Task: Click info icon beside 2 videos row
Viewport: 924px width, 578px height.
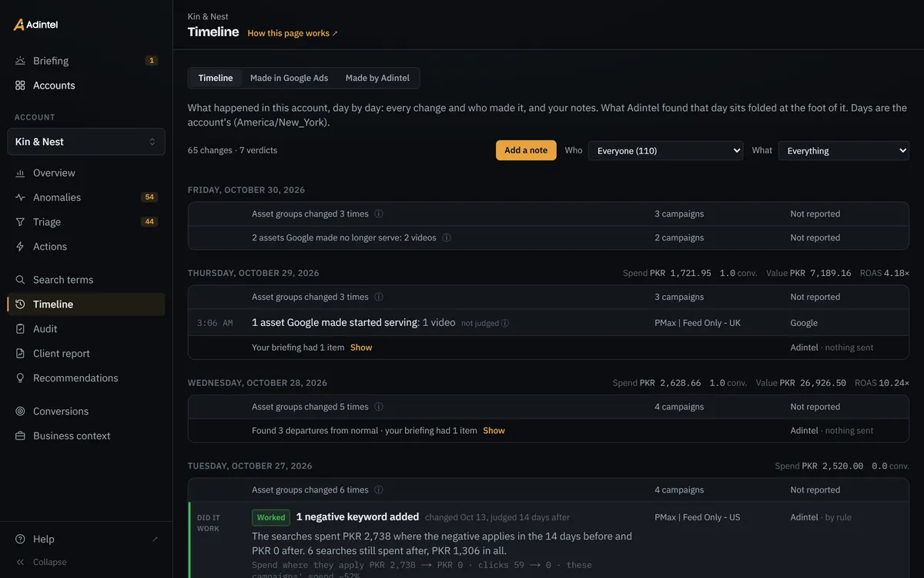Action: [447, 238]
